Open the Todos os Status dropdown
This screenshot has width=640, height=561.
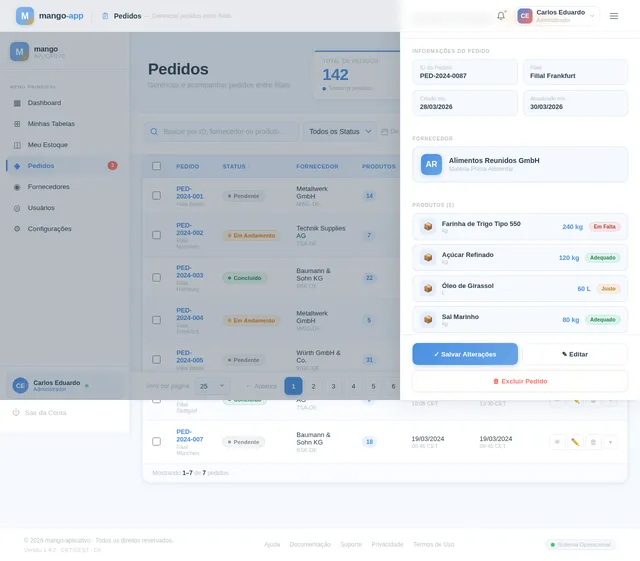[339, 131]
